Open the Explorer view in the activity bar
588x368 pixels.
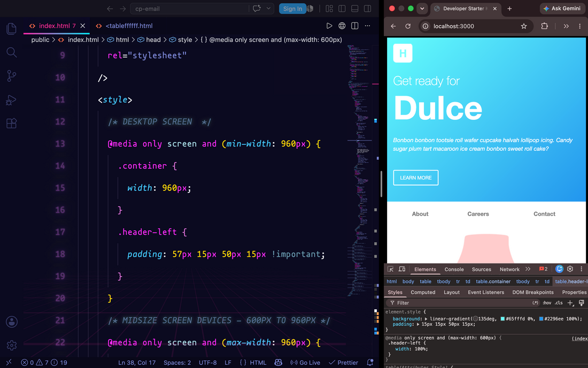(x=12, y=28)
